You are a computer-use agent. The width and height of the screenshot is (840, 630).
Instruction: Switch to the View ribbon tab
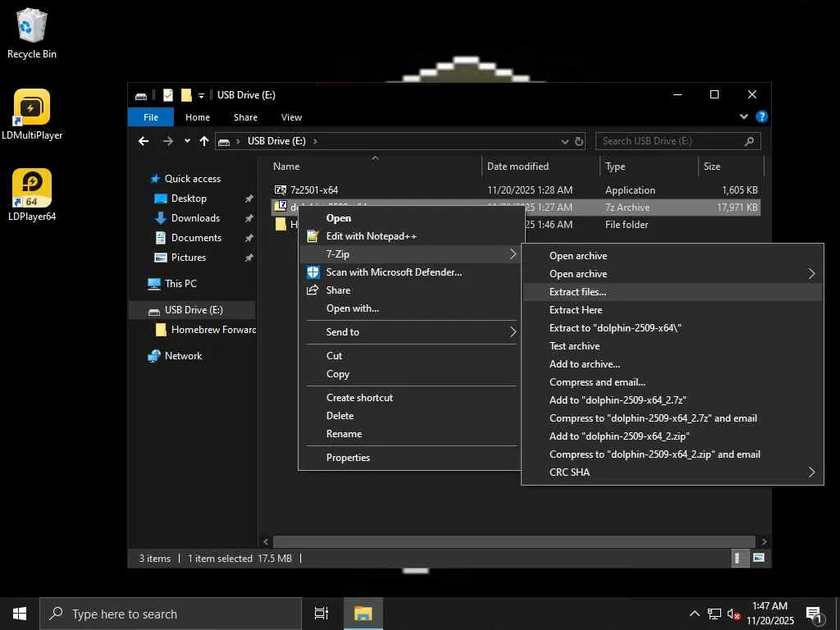[291, 116]
